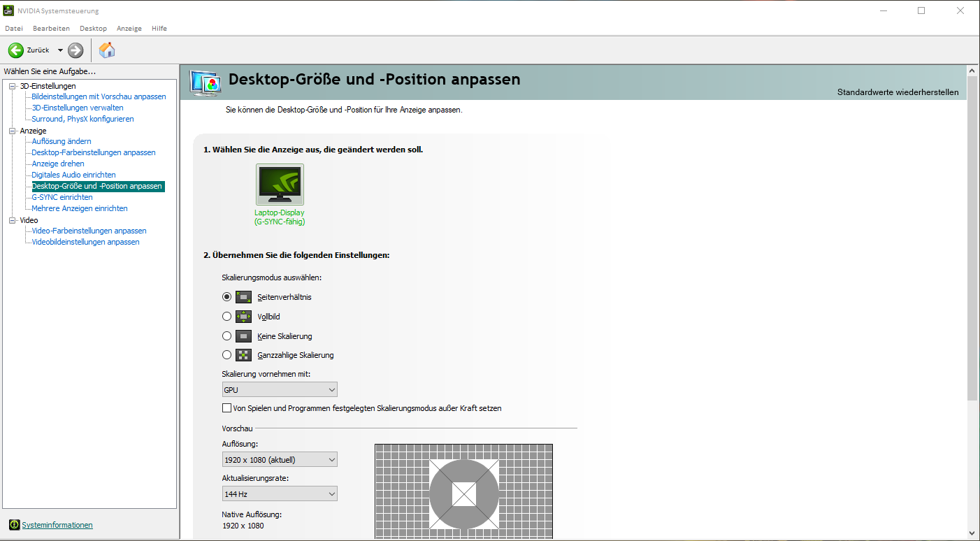Open the Desktop menu
The width and height of the screenshot is (980, 541).
coord(93,29)
